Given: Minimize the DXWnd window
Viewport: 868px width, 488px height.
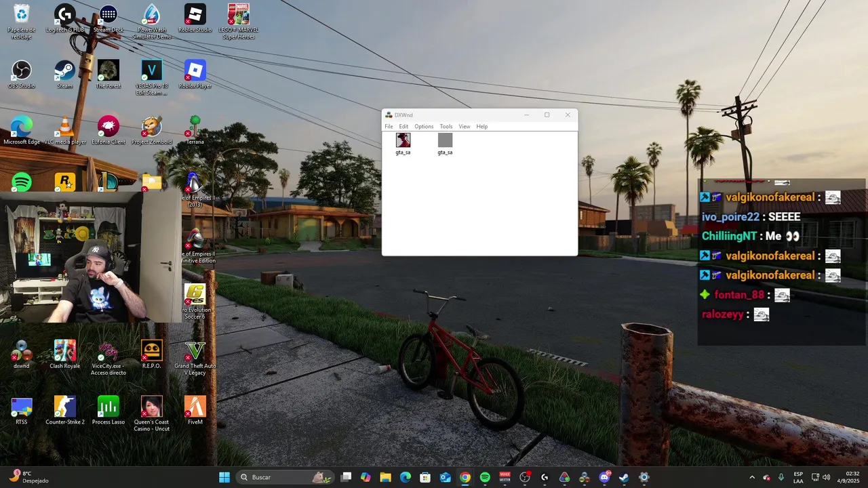Looking at the screenshot, I should point(526,115).
